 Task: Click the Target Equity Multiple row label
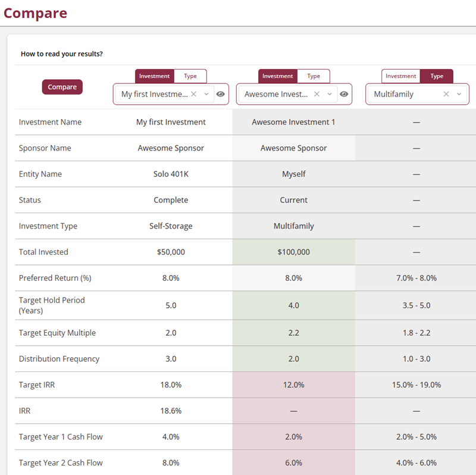[x=57, y=333]
